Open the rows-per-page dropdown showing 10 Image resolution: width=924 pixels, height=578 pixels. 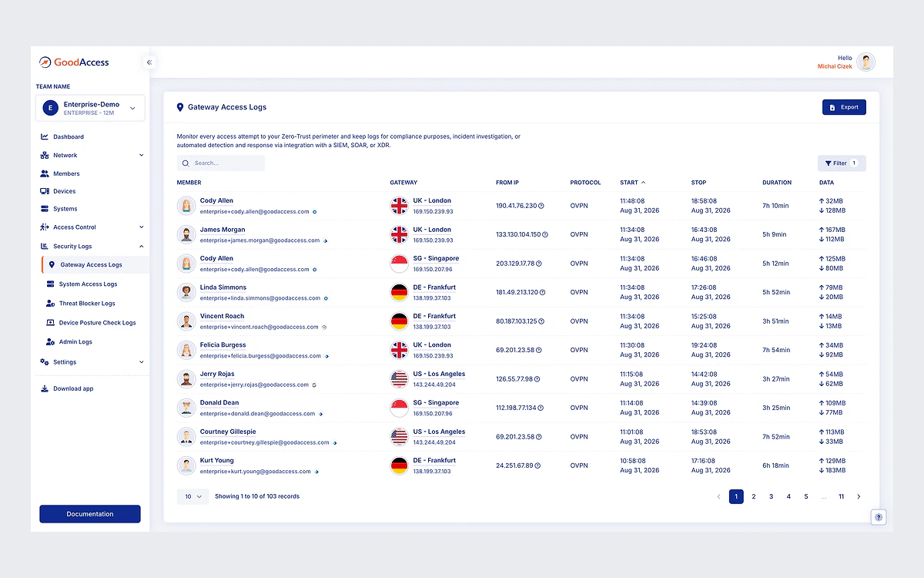coord(192,496)
